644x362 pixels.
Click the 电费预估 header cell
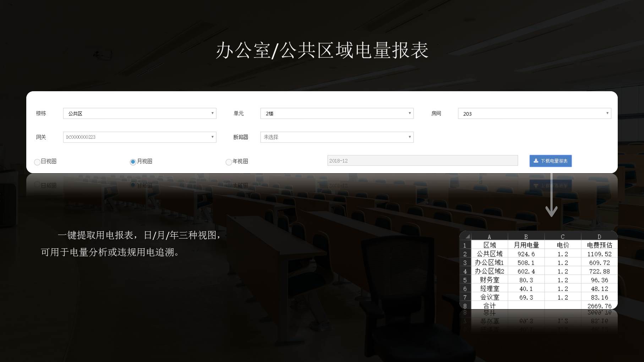(x=599, y=245)
